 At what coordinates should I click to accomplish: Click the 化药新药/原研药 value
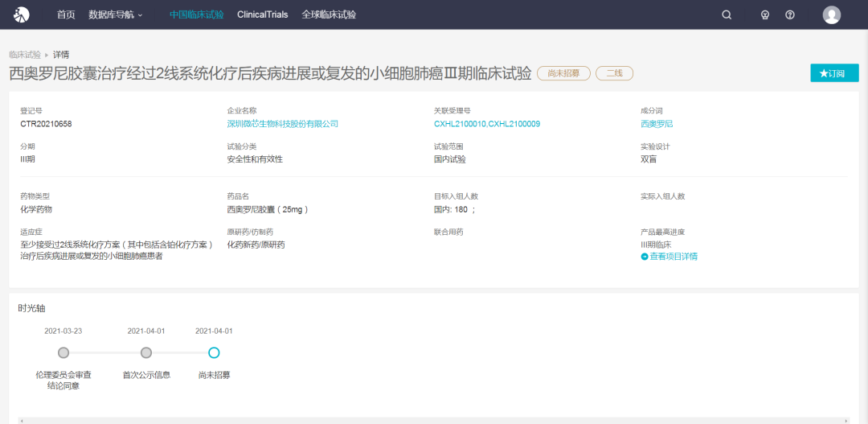[256, 245]
